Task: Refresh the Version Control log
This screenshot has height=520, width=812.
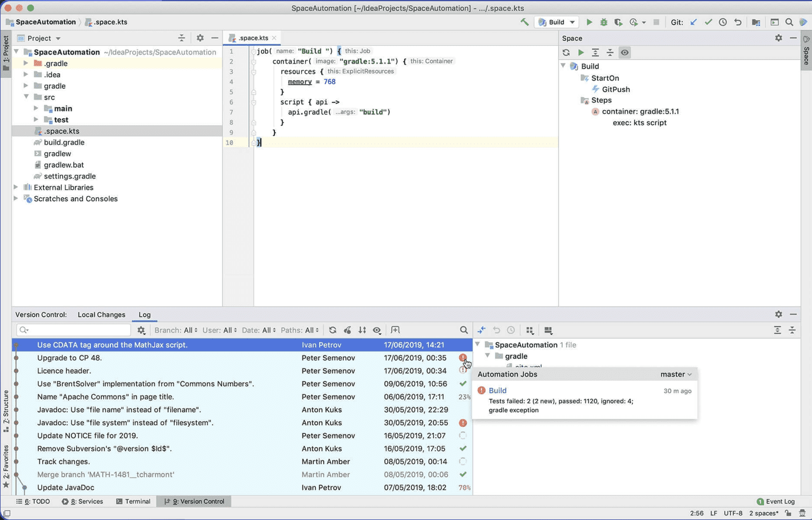Action: click(332, 330)
